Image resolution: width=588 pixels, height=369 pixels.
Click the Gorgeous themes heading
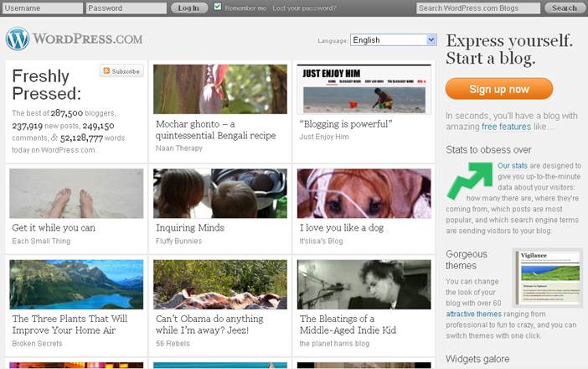[467, 260]
